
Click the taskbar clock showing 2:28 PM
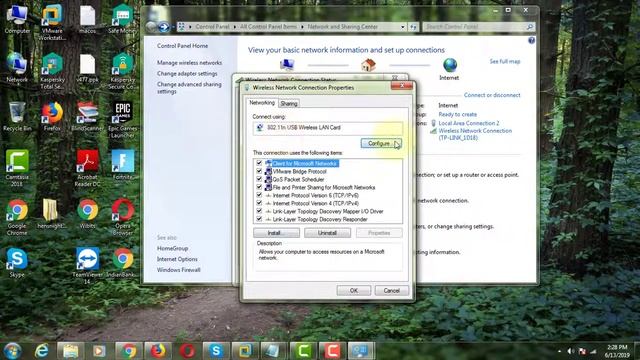point(617,351)
